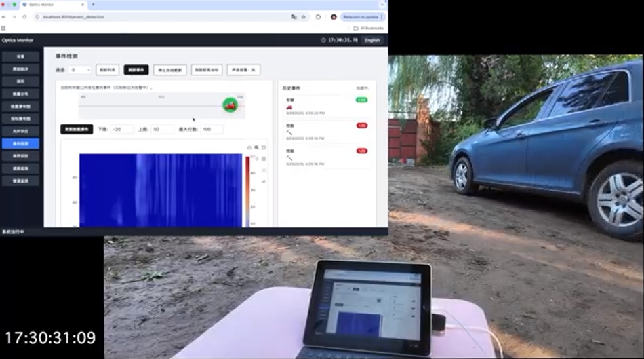644x359 pixels.
Task: Switch interface language with English button
Action: 372,40
